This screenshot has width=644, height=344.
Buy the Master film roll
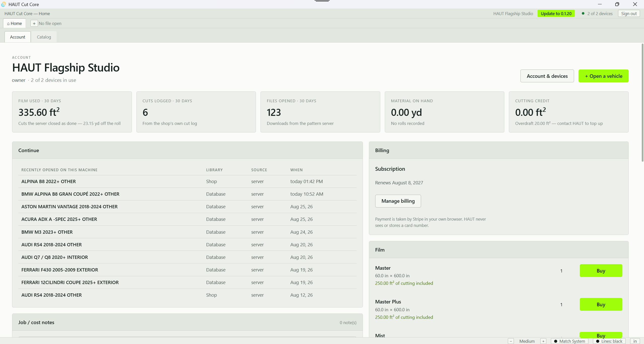click(601, 271)
